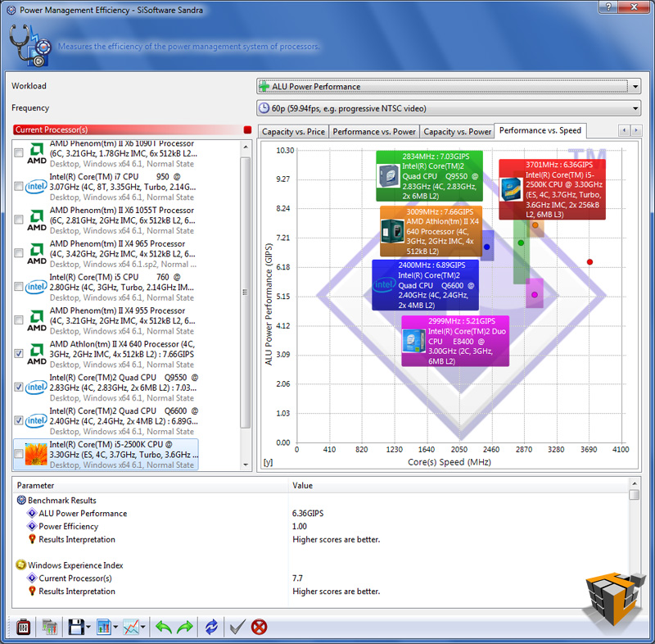Click the Intel logo for Core i7 950

(x=36, y=186)
